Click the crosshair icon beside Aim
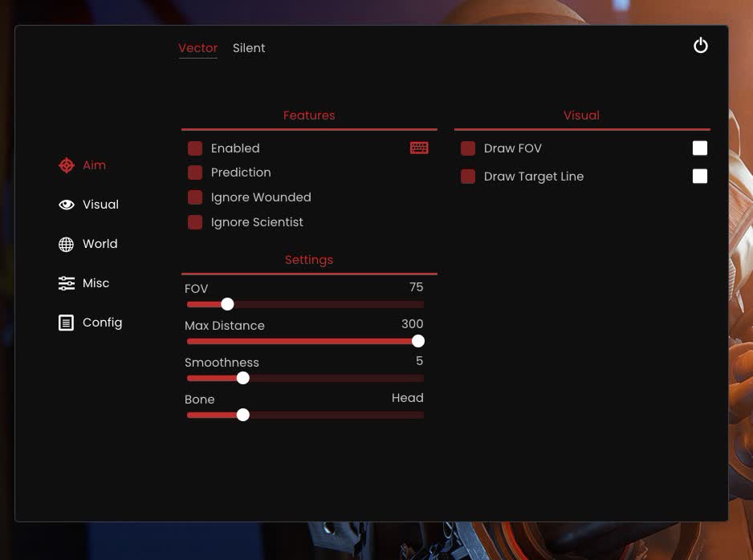The width and height of the screenshot is (753, 560). tap(67, 165)
